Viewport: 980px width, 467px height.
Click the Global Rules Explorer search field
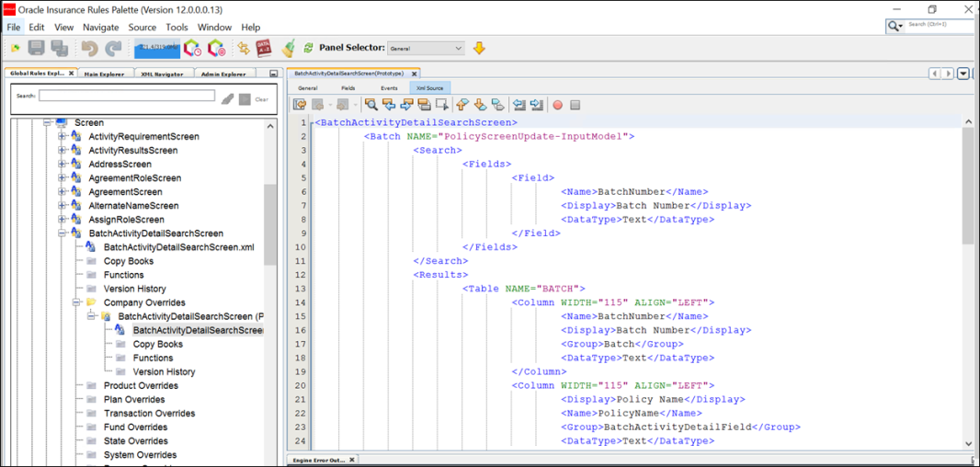pos(127,96)
